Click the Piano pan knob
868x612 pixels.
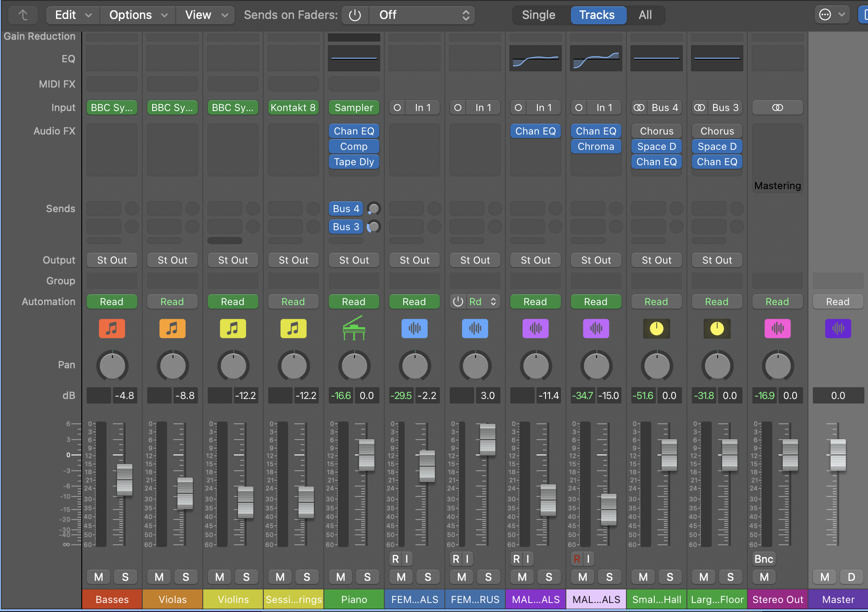pyautogui.click(x=354, y=366)
